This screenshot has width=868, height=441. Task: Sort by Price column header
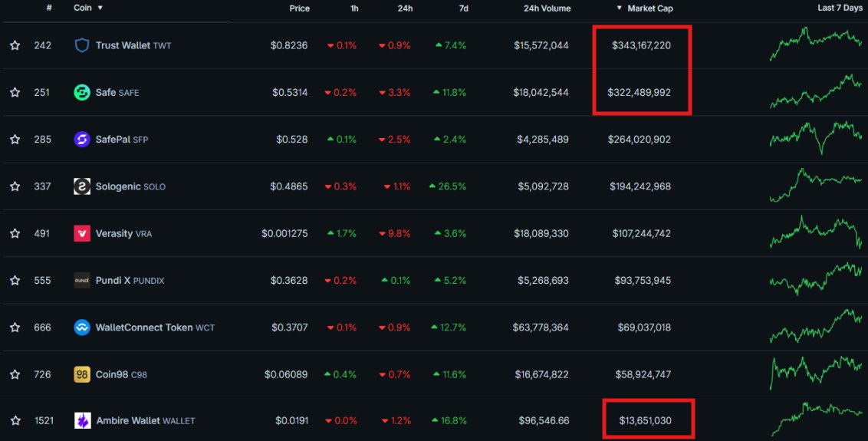click(300, 8)
